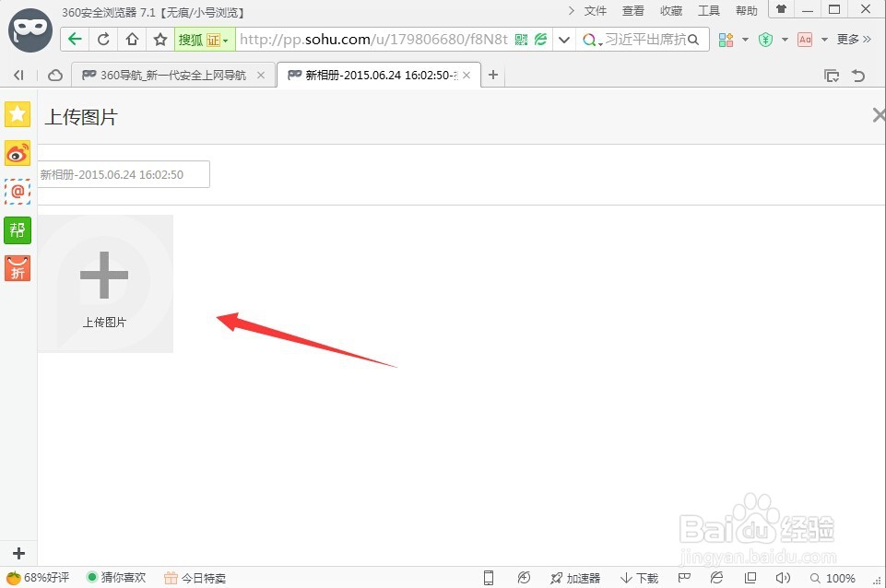The height and width of the screenshot is (588, 886).
Task: Open the sidebar 折 discount shopping icon
Action: tap(18, 268)
